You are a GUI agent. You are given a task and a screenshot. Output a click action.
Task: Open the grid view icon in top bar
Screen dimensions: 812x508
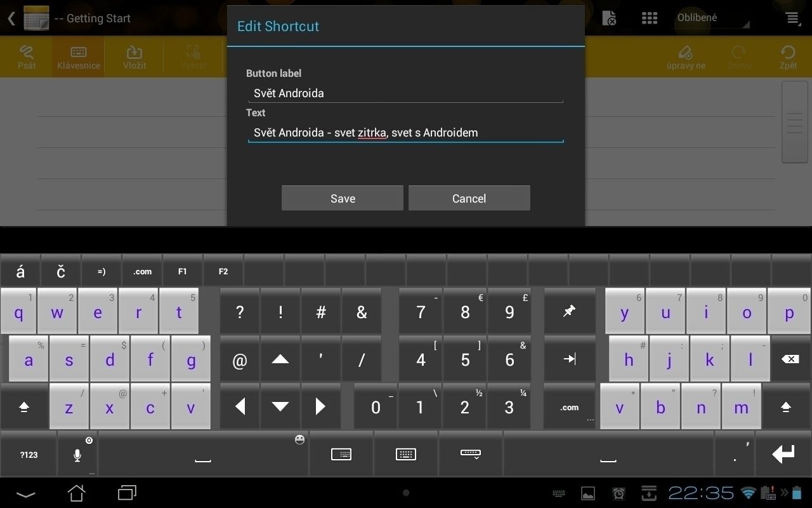pos(649,18)
